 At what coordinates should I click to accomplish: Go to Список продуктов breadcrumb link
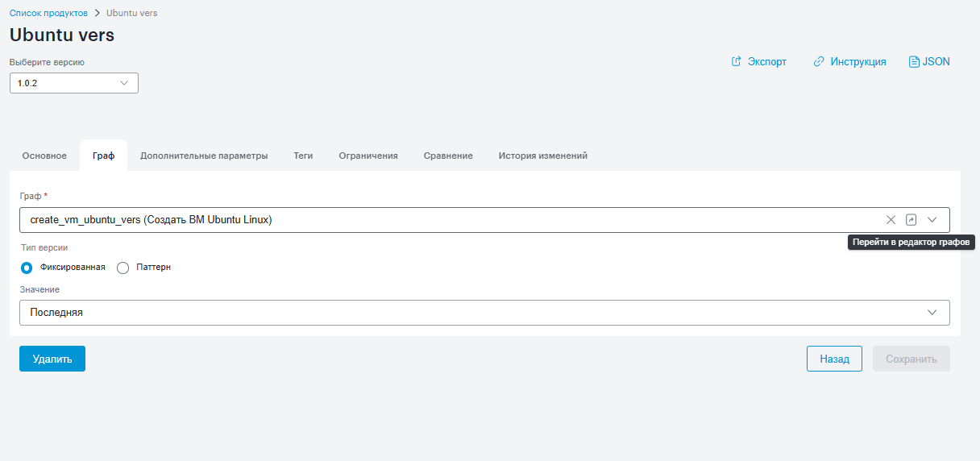point(48,14)
